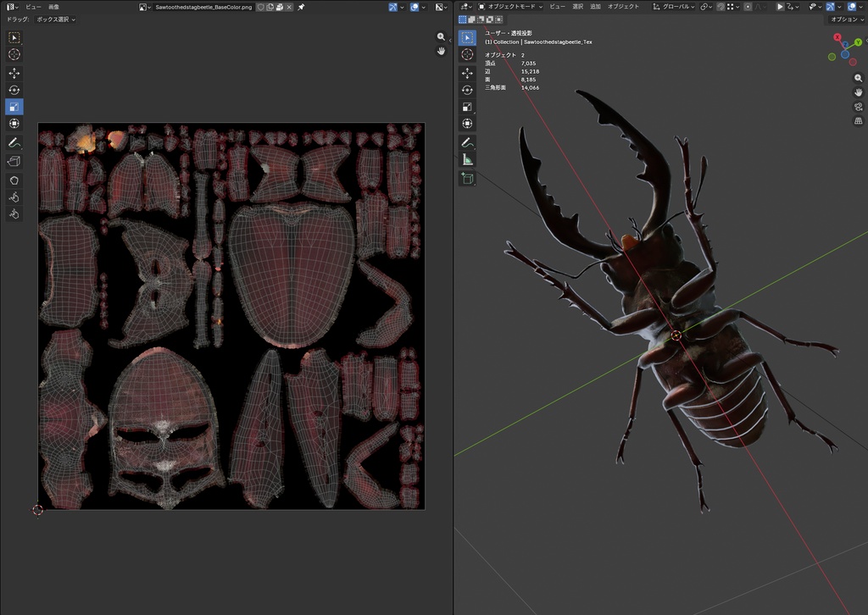Open the オブジェクトモード mode dropdown
The height and width of the screenshot is (615, 868).
(x=509, y=7)
